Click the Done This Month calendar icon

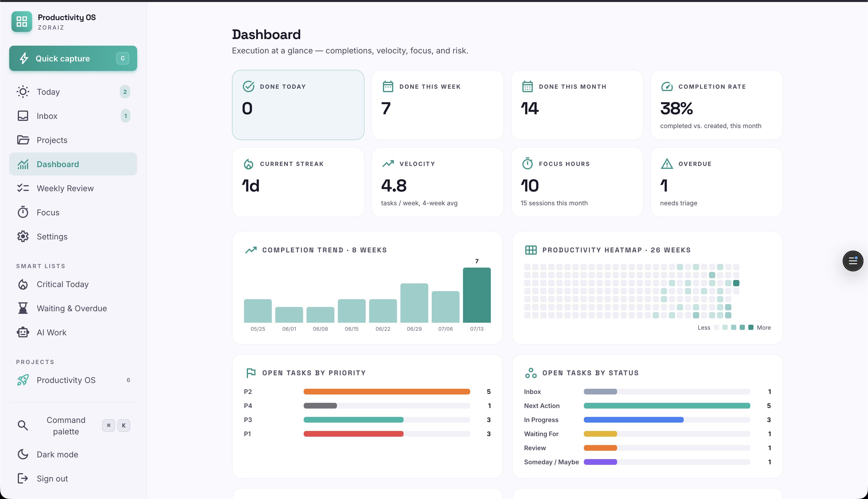527,86
